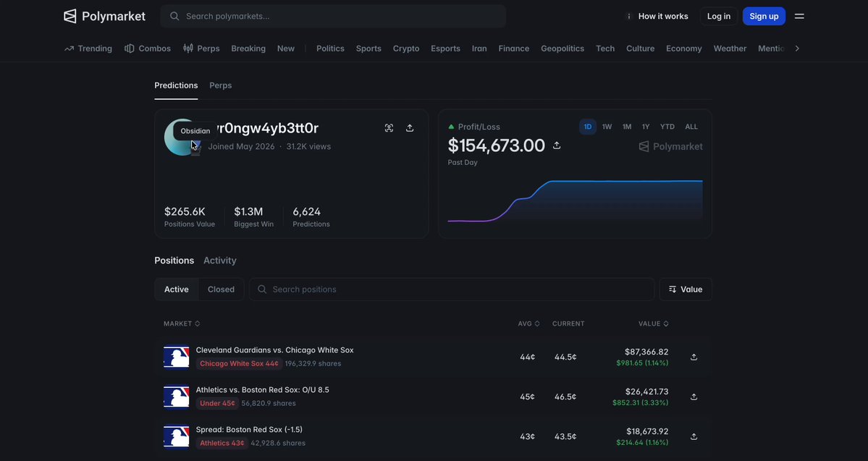Click the search icon in positions search
The height and width of the screenshot is (461, 868).
pyautogui.click(x=262, y=289)
